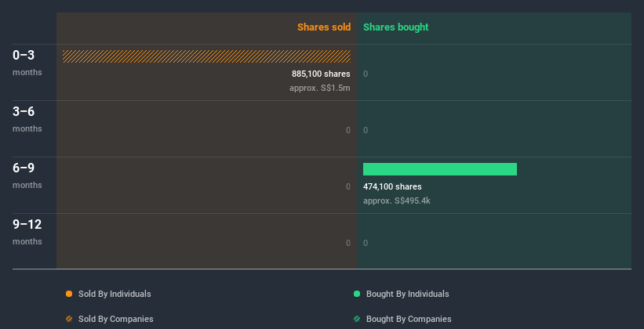Click the Shares sold column header
Viewport: 644px width, 329px height.
coord(324,27)
